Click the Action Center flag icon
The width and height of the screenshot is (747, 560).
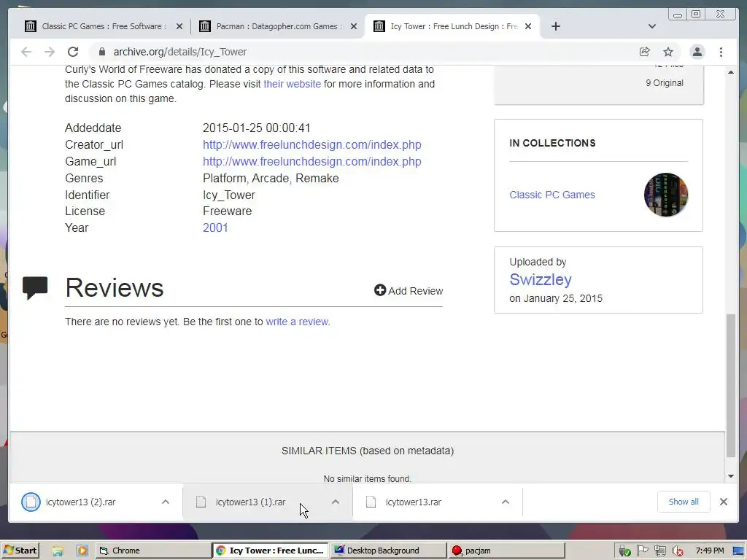[642, 551]
